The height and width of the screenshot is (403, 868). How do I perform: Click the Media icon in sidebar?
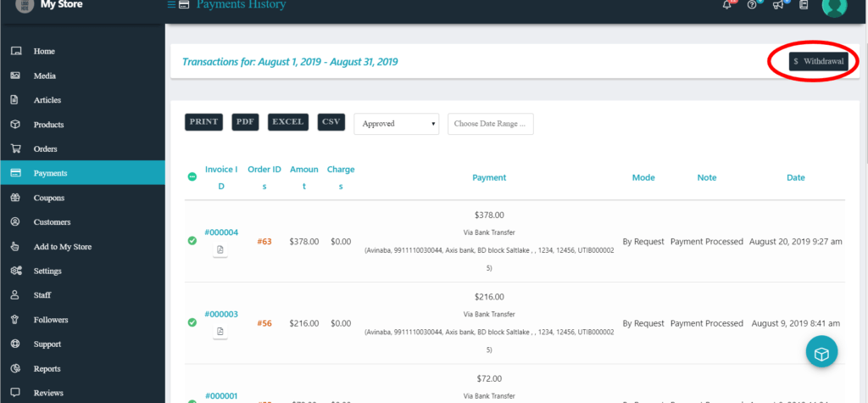[15, 76]
